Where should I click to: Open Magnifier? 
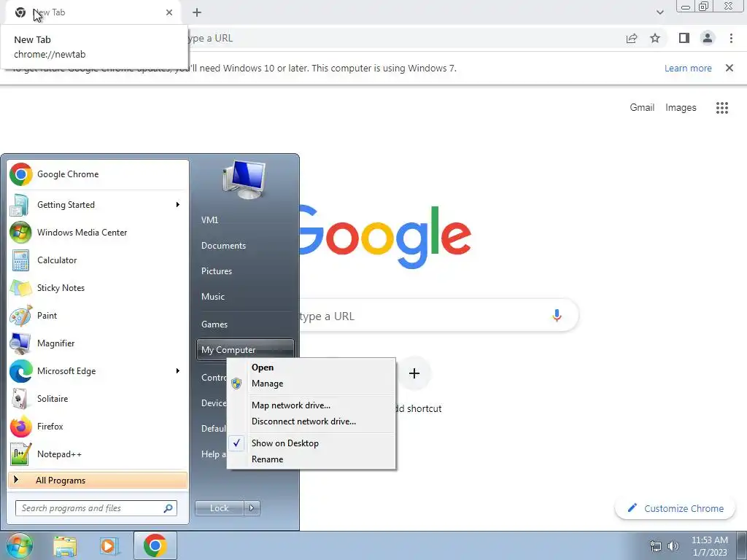coord(98,343)
